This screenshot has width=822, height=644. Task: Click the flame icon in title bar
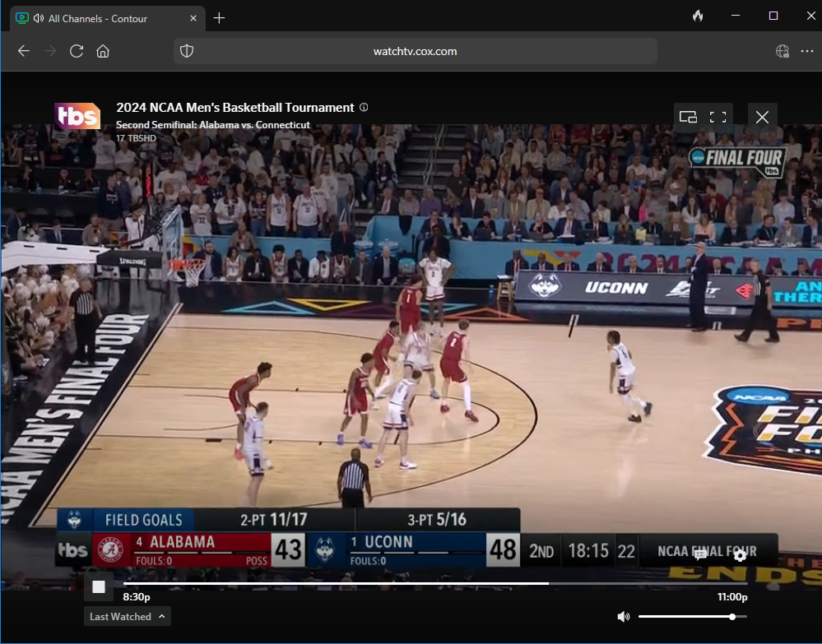click(x=698, y=16)
